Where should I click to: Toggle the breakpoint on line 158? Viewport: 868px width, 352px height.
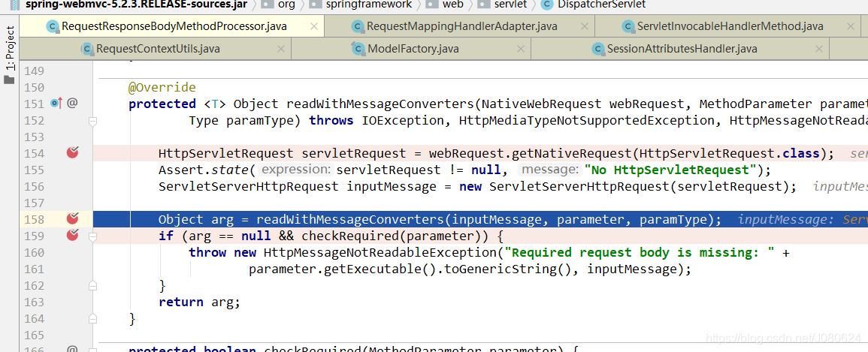72,219
